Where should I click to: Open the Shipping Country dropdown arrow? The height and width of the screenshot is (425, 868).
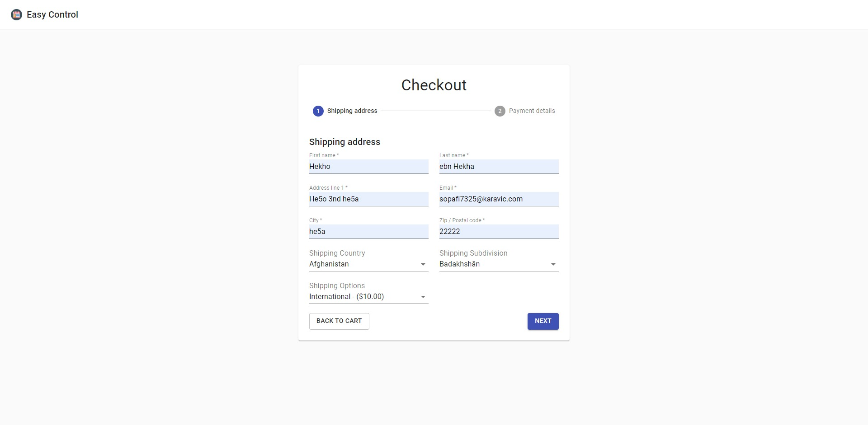pos(423,264)
